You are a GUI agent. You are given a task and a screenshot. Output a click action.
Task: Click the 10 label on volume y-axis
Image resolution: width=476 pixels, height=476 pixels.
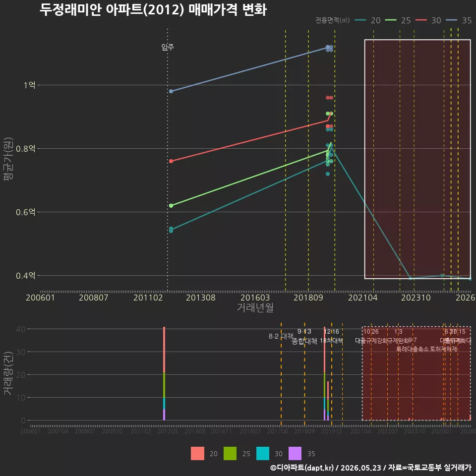pyautogui.click(x=21, y=397)
